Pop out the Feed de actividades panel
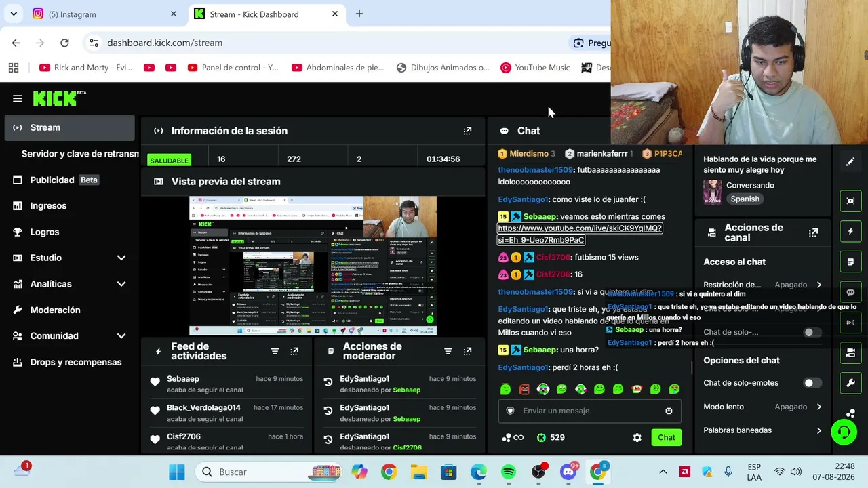The image size is (868, 488). 294,351
